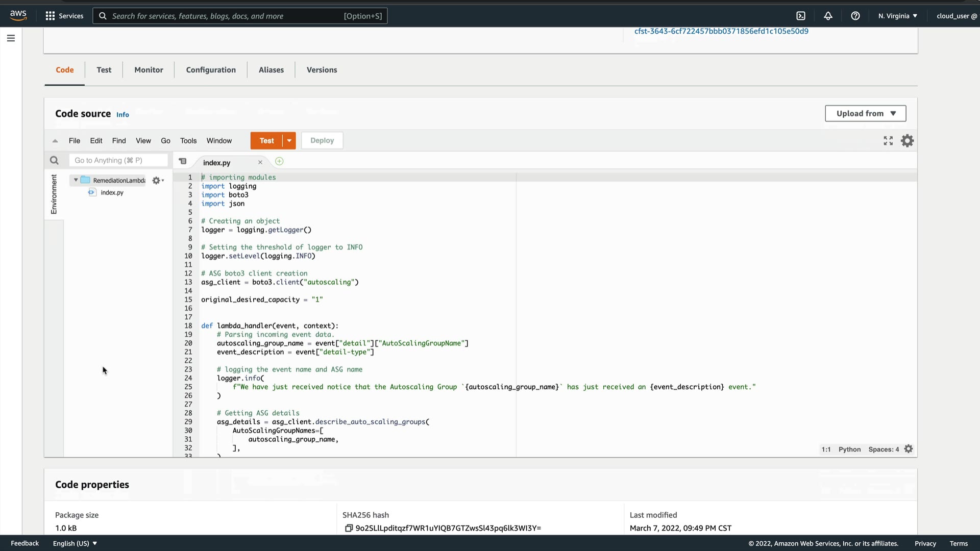Viewport: 980px width, 551px height.
Task: Open the editor preferences gear icon
Action: click(x=907, y=141)
